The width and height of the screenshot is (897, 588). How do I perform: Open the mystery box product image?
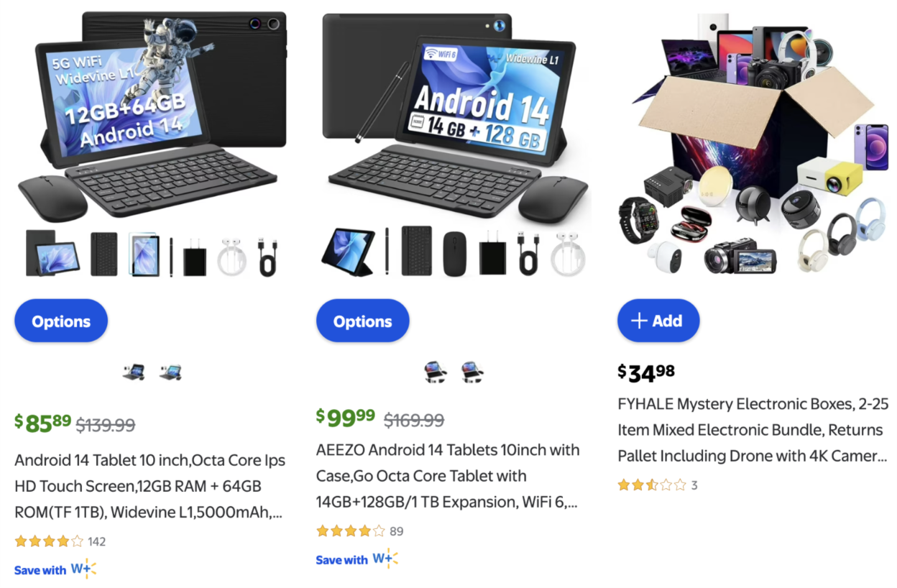[x=753, y=144]
